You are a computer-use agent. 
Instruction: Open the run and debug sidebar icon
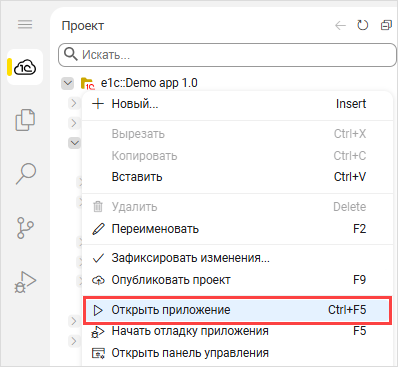click(25, 282)
